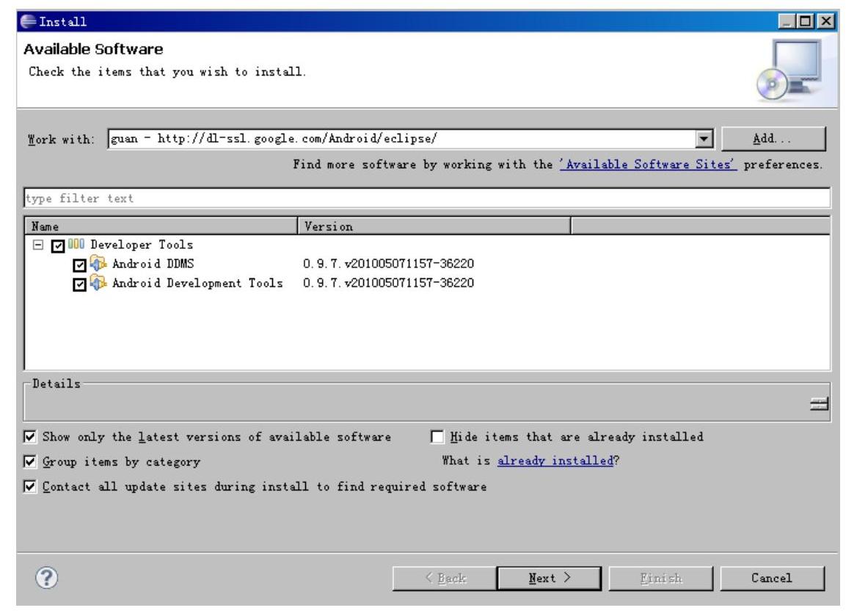Screen dimensions: 868x616
Task: Click the Android Development Tools plugin icon
Action: 98,283
